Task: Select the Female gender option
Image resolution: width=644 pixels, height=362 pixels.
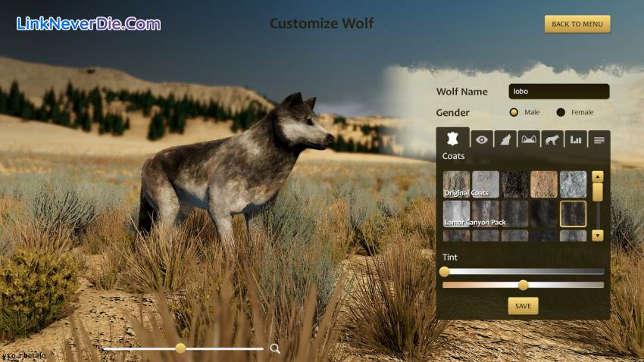Action: pos(561,112)
